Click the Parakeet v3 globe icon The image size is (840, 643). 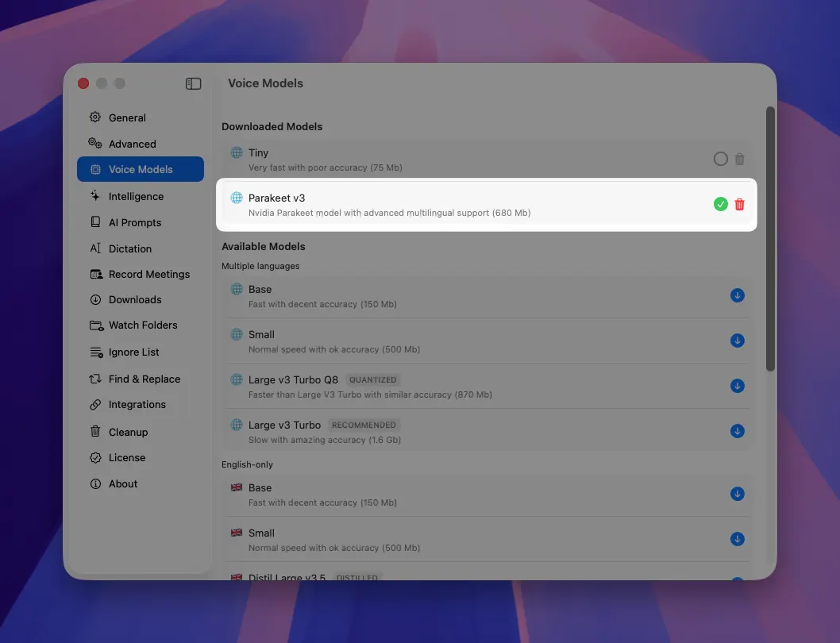pos(237,197)
